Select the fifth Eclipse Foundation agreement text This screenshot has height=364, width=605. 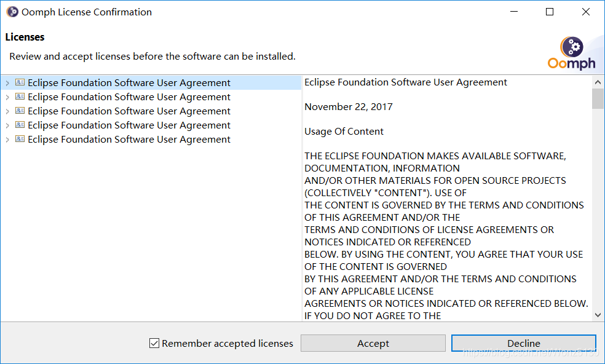pyautogui.click(x=129, y=140)
